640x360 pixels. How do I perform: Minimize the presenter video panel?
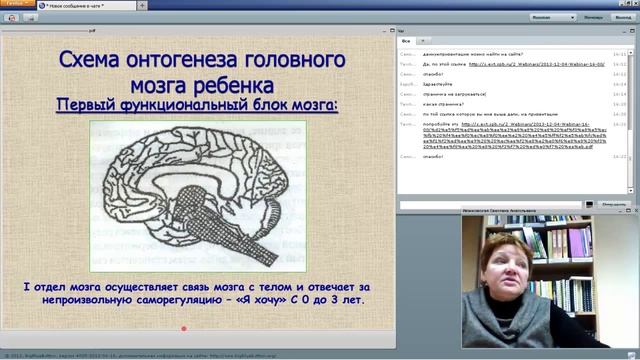tap(620, 211)
